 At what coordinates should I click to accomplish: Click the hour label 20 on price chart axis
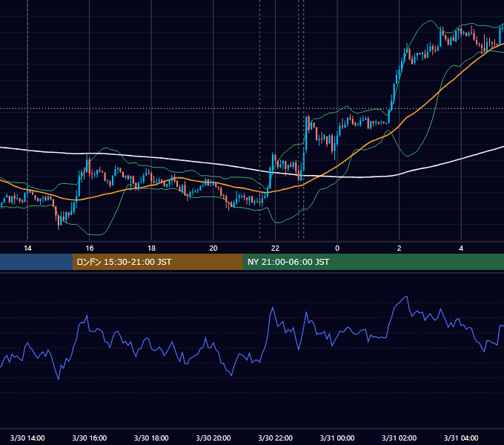tap(213, 248)
